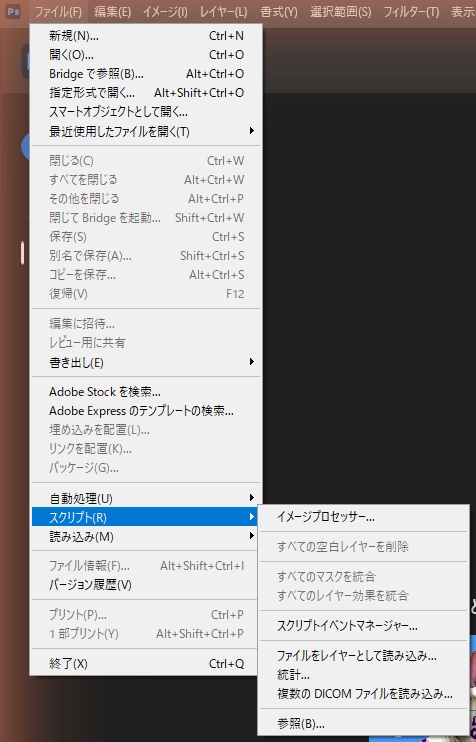Click highlighted スクリプト(R) menu item
This screenshot has width=476, height=742.
[146, 517]
